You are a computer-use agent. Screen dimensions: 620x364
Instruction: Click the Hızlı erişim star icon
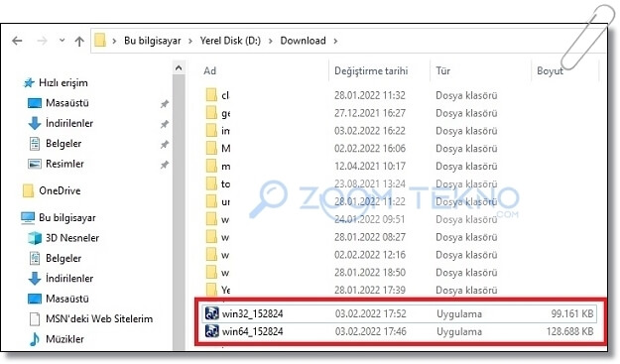[x=29, y=83]
